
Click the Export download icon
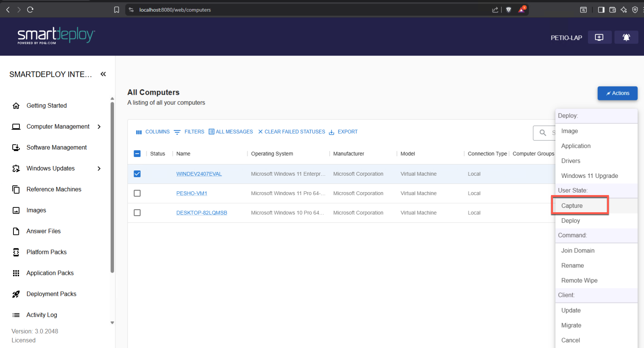pos(332,132)
